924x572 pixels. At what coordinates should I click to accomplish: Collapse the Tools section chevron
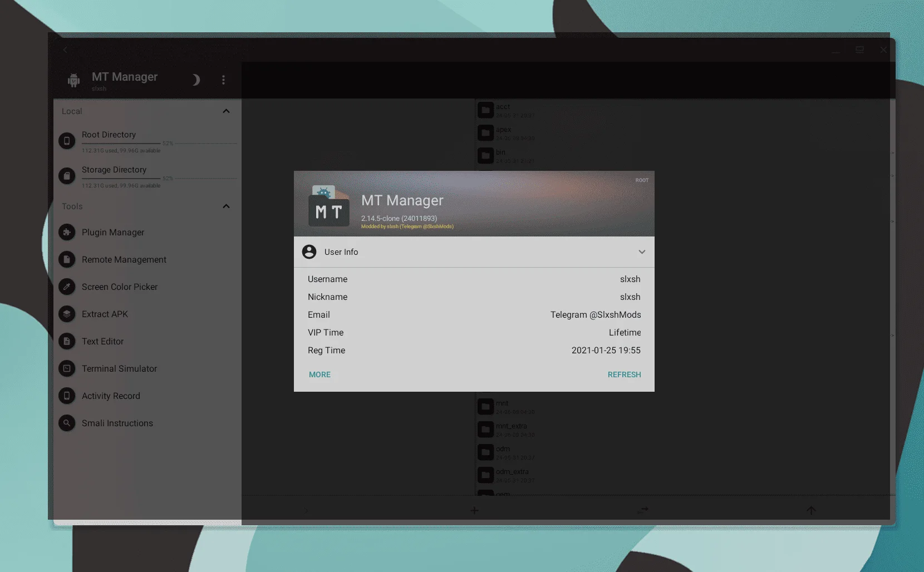pos(226,206)
